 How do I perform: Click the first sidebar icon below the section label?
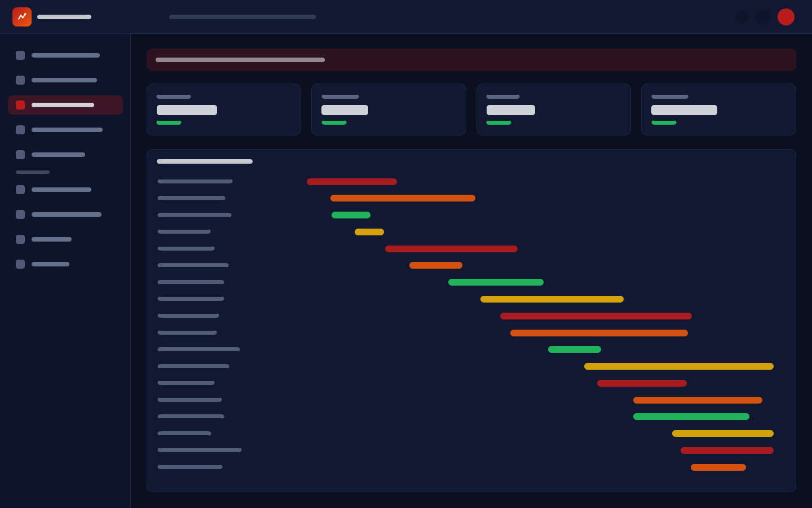[20, 190]
